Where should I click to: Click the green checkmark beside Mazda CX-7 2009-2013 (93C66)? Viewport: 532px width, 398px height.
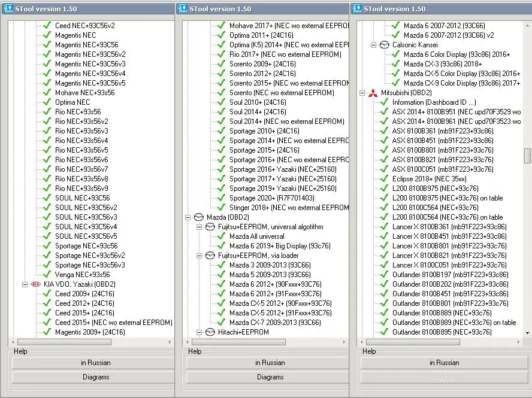click(222, 323)
